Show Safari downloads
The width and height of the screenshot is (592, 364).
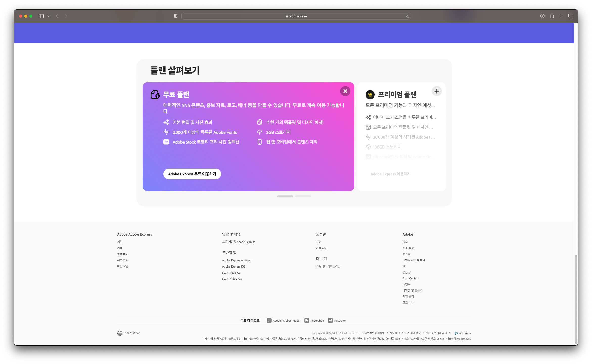click(x=542, y=16)
